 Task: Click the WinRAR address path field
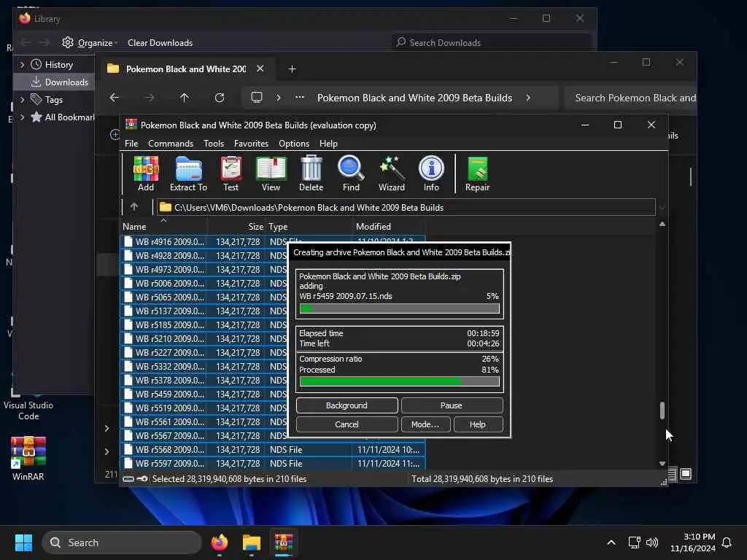(406, 208)
